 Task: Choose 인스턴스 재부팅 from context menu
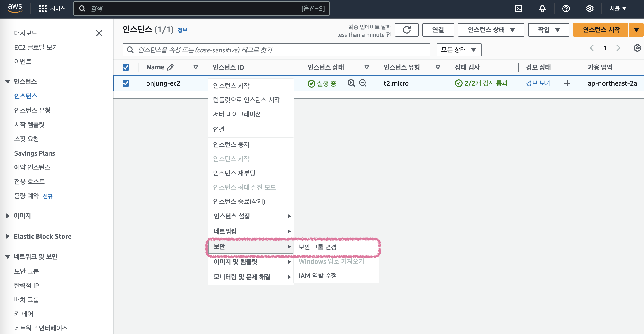(234, 173)
